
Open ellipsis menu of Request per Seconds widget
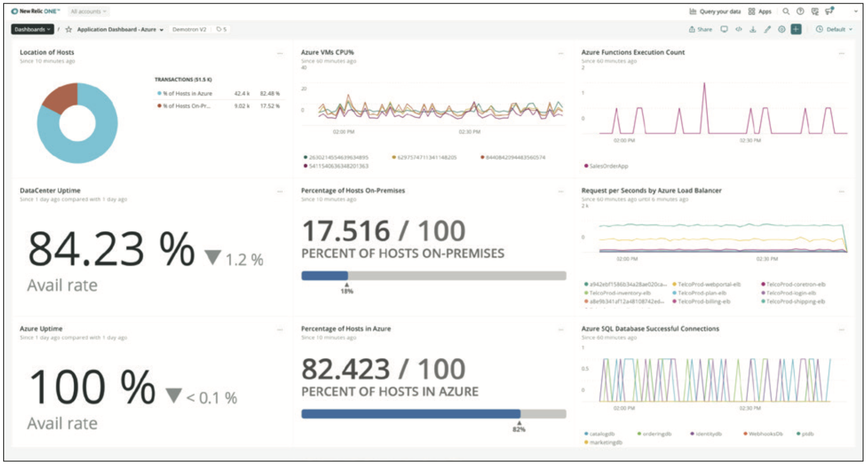pyautogui.click(x=841, y=191)
